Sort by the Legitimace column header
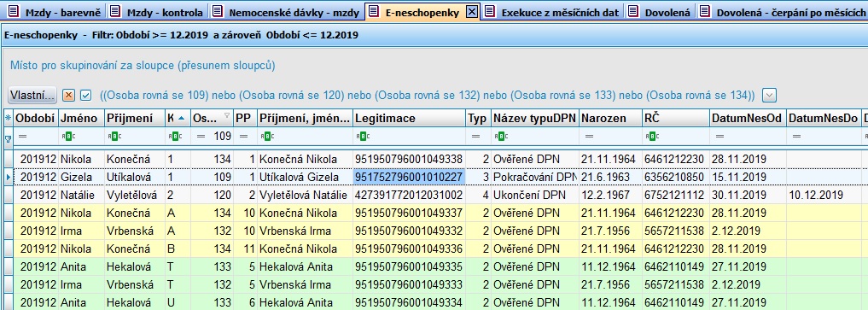 (x=409, y=118)
